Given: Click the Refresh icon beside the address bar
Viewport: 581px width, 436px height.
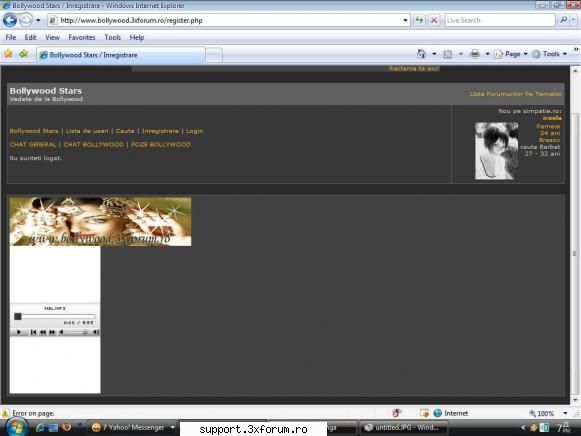Looking at the screenshot, I should click(419, 20).
